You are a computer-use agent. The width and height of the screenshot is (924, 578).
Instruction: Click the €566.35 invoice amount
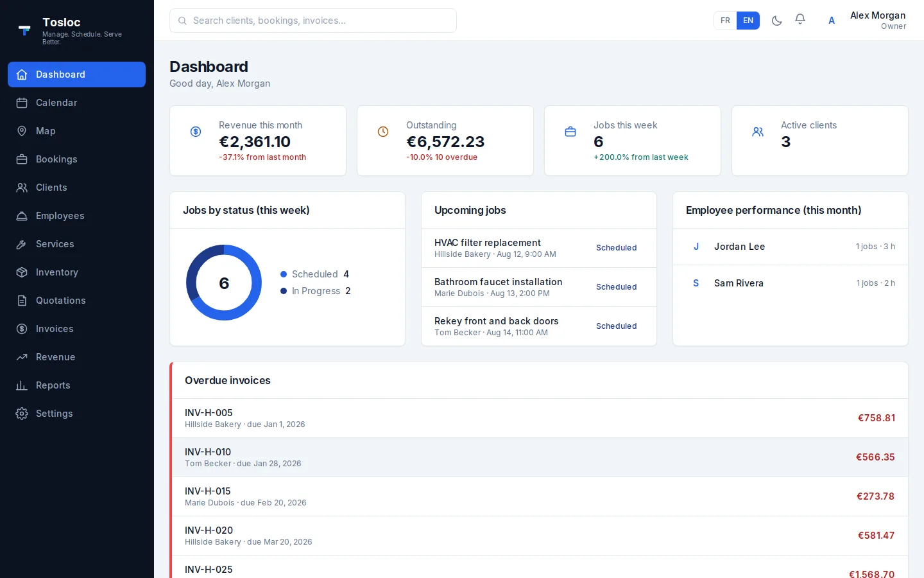coord(875,457)
